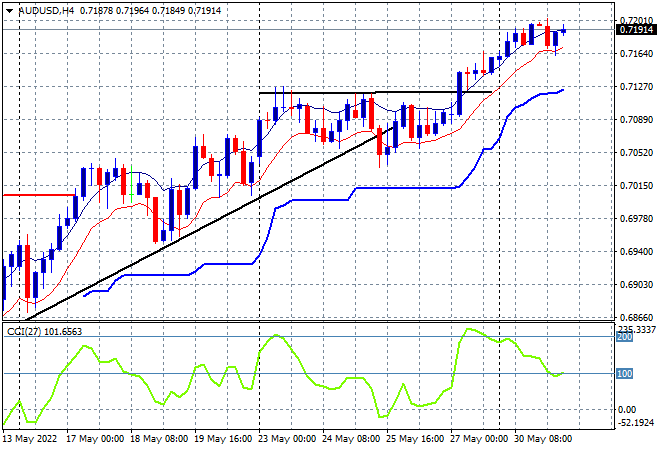Select the 17 May 00:00 time label
Image resolution: width=660 pixels, height=450 pixels.
coord(95,439)
